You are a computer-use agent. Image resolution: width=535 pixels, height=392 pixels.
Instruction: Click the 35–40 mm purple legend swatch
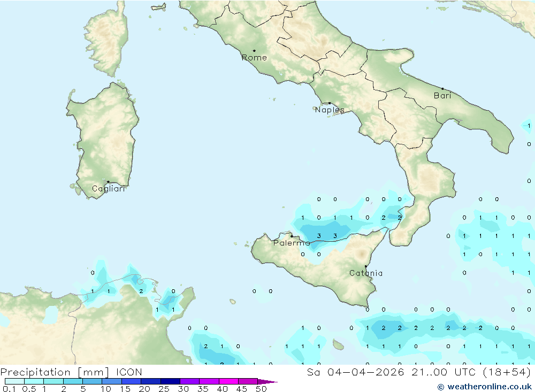(x=209, y=381)
